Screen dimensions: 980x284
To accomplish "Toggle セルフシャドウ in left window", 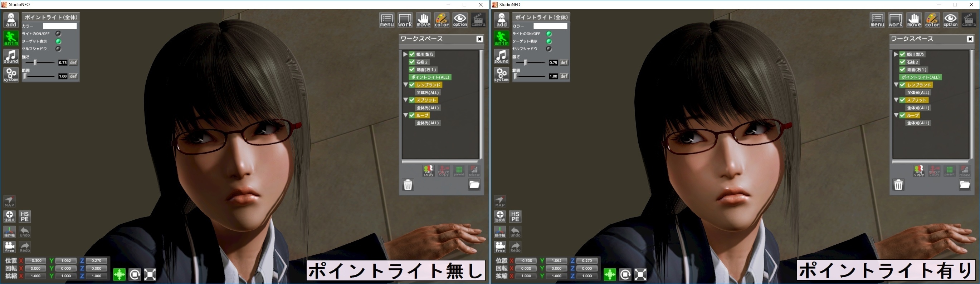I will pyautogui.click(x=58, y=49).
